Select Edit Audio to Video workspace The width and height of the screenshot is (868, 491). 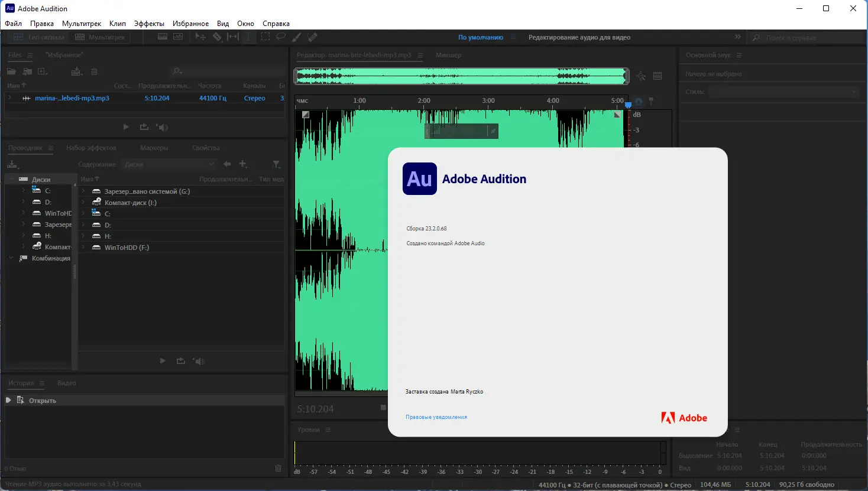579,37
